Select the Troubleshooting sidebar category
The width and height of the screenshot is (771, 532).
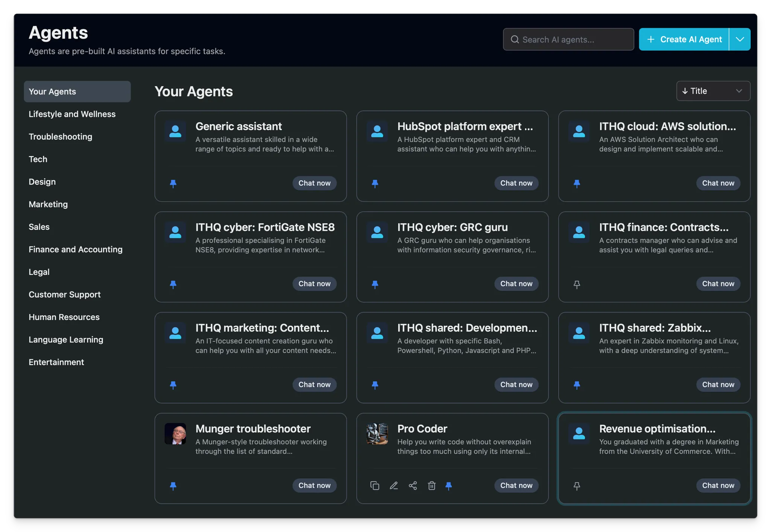(60, 136)
